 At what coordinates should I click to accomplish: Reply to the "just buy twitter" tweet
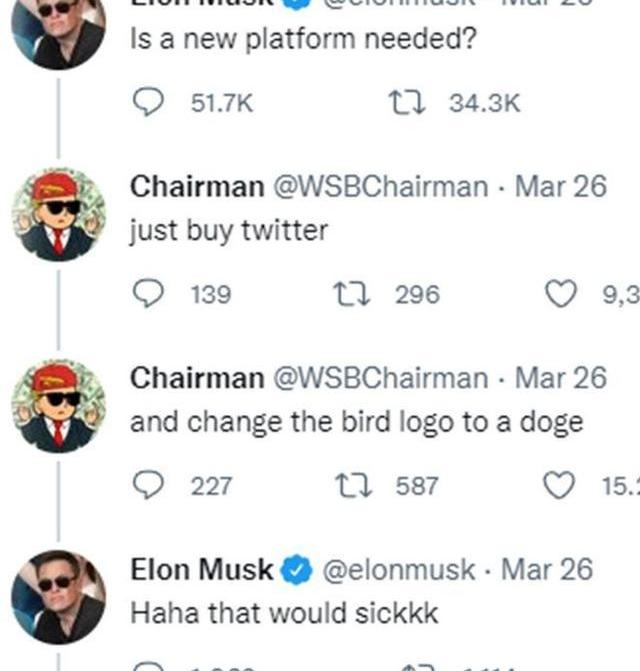click(x=148, y=294)
